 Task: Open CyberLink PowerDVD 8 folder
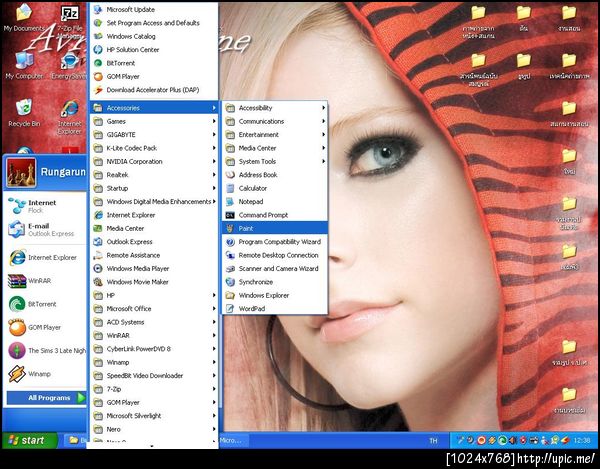154,349
